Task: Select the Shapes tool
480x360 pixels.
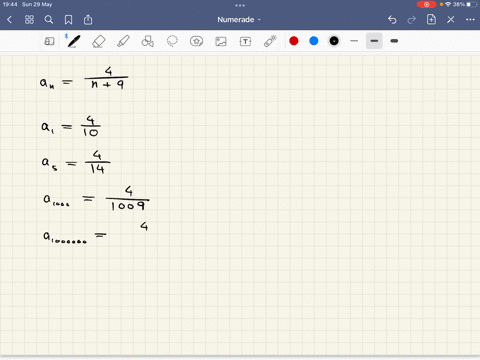Action: point(148,41)
